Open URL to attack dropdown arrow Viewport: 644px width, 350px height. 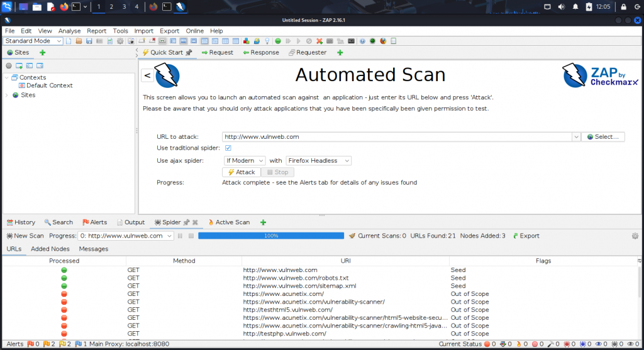pos(576,137)
